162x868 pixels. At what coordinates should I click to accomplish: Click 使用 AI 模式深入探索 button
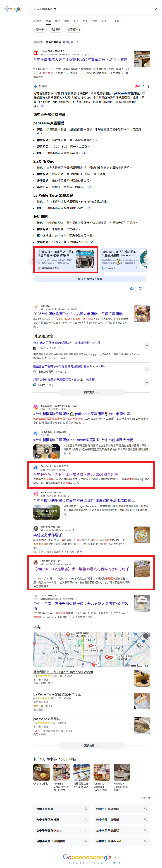(90, 279)
